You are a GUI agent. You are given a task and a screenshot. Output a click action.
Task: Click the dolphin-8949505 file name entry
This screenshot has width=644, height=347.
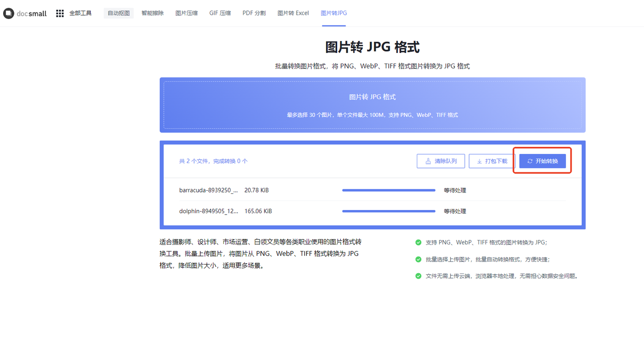coord(209,211)
